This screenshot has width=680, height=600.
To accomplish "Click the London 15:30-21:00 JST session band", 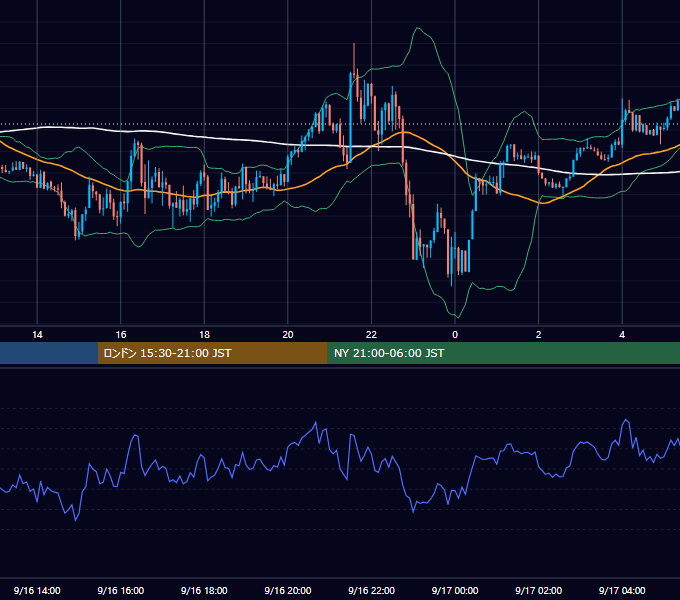I will 212,353.
